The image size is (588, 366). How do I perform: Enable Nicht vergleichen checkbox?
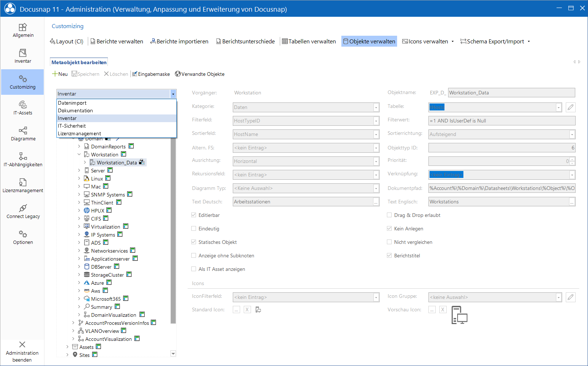tap(389, 242)
